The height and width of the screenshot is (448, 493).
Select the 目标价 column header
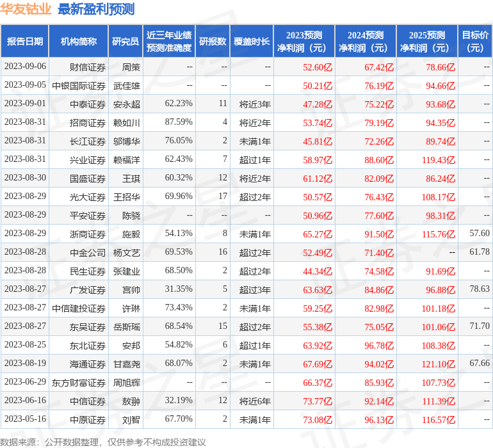475,41
